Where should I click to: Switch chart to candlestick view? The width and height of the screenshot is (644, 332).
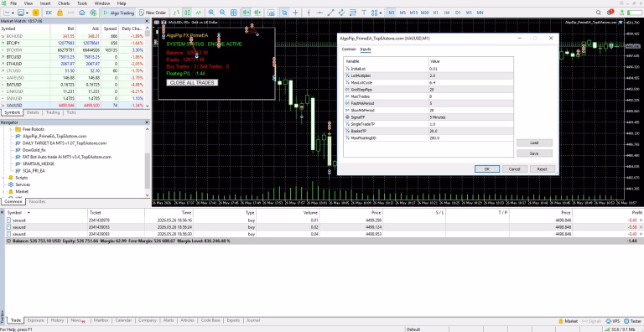187,13
